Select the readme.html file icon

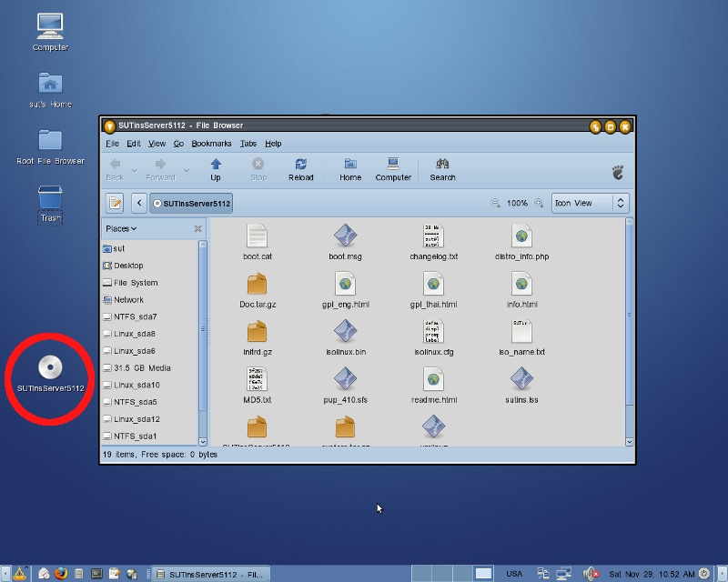tap(433, 379)
